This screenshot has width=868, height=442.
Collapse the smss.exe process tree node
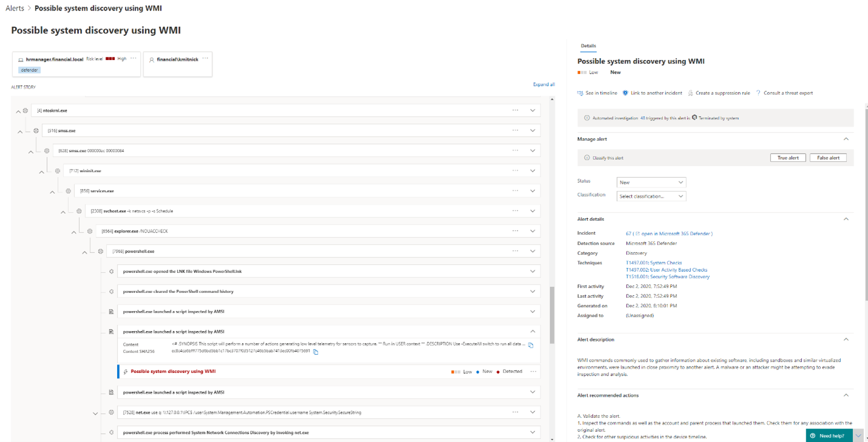(x=20, y=132)
